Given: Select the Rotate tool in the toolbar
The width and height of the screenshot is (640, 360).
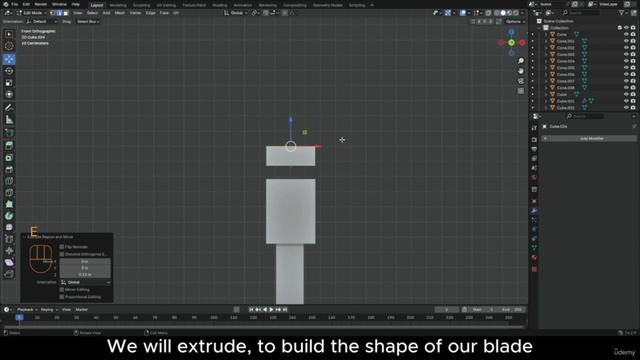Looking at the screenshot, I should click(x=9, y=71).
